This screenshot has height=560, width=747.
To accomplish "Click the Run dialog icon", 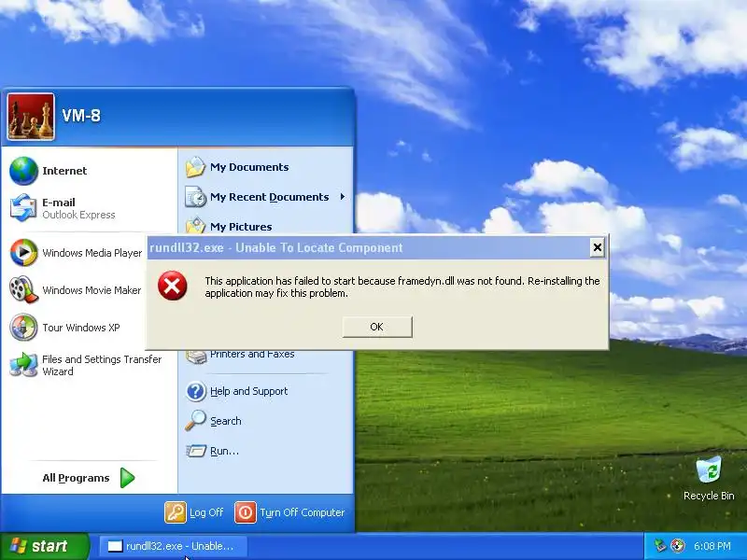I will coord(196,451).
